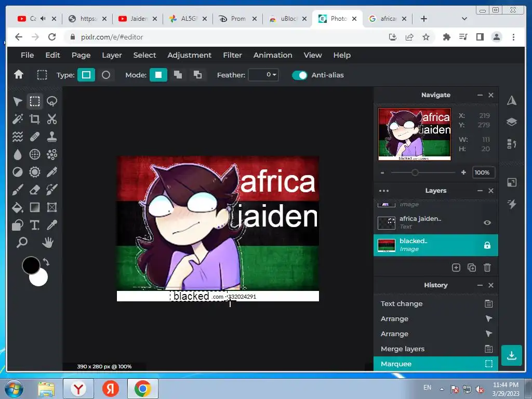Image resolution: width=532 pixels, height=399 pixels.
Task: Open the File menu
Action: 27,55
